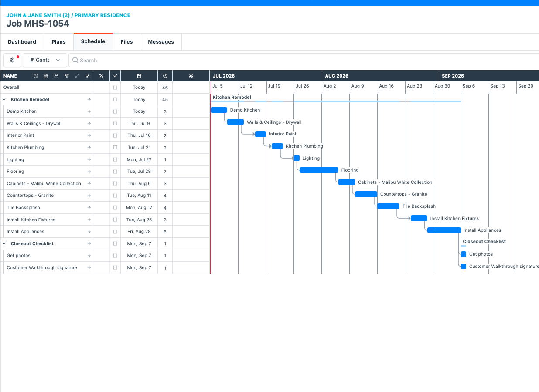Click the clock icon beside NAME header
Screen dimensions: 539x392
coord(36,76)
